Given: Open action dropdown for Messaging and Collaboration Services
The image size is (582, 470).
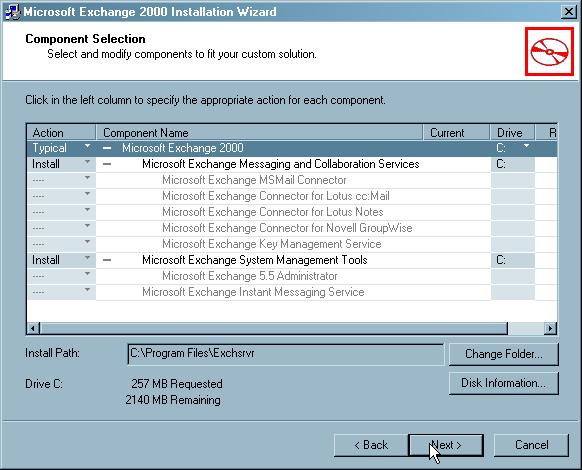Looking at the screenshot, I should click(87, 163).
